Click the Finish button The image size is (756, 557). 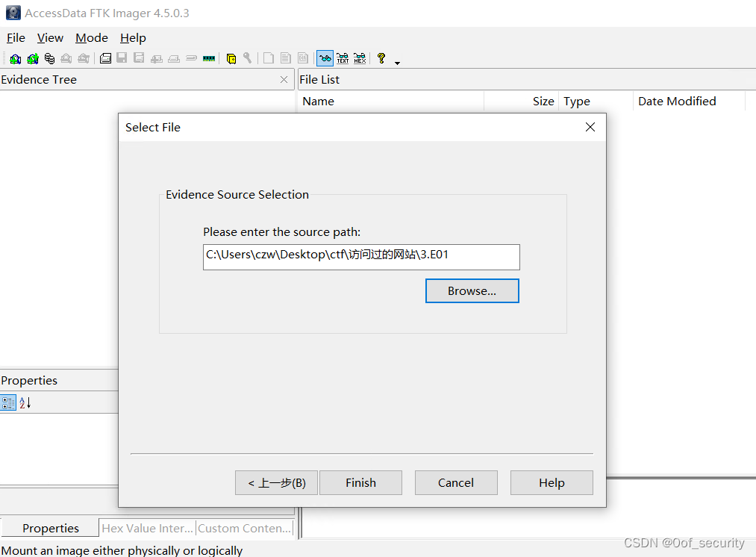click(x=360, y=483)
